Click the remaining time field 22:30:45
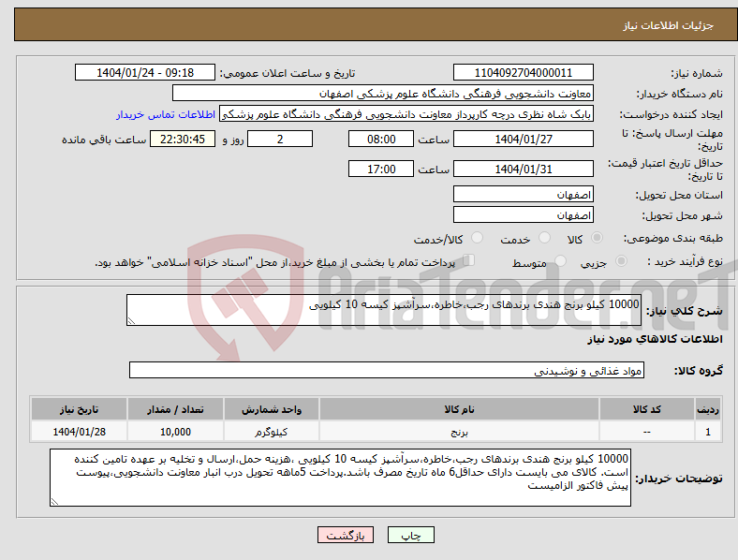Image resolution: width=738 pixels, height=560 pixels. click(183, 140)
